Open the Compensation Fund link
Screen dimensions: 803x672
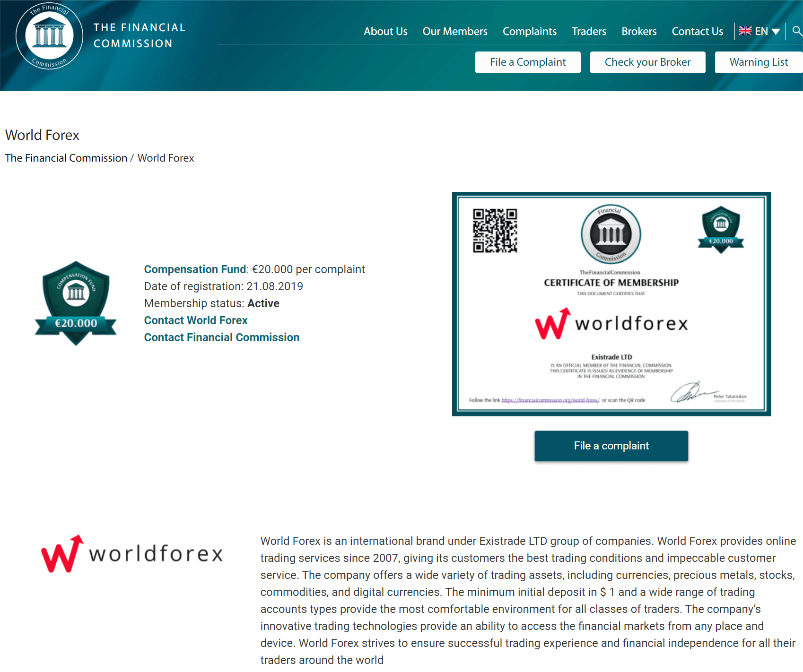click(x=195, y=269)
